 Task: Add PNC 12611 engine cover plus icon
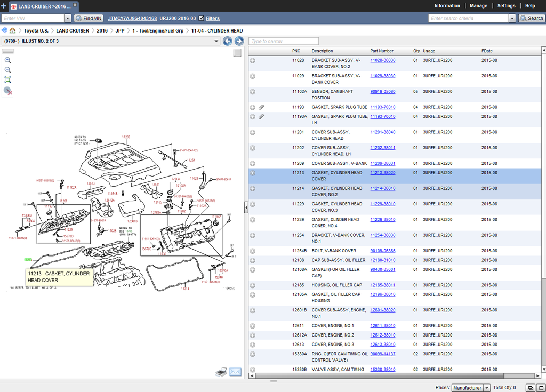tap(253, 326)
